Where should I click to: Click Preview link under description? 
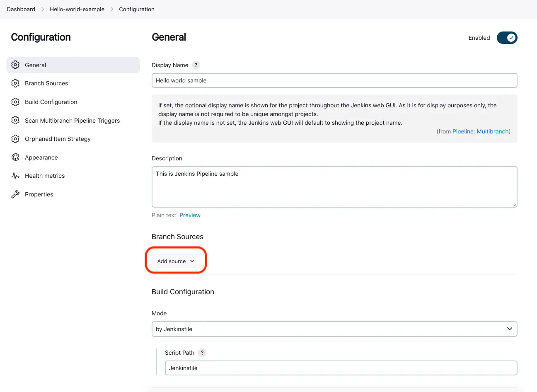190,215
